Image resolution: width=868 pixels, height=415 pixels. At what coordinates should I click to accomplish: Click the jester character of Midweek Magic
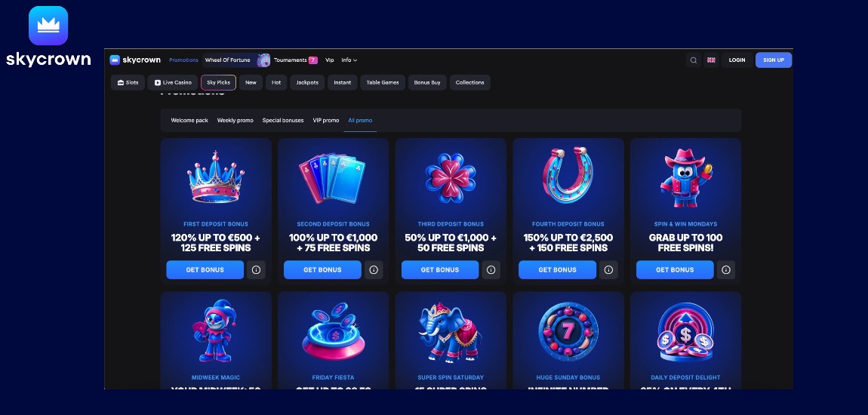click(215, 331)
